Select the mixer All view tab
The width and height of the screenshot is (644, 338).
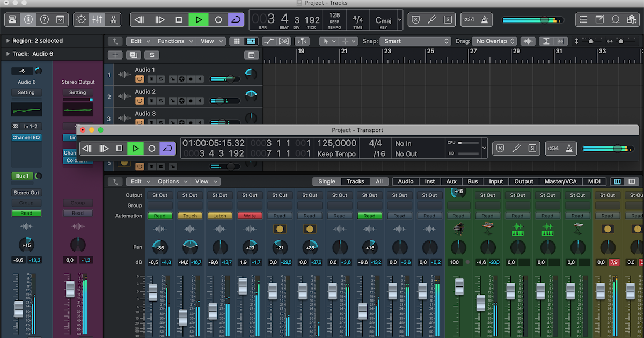click(x=379, y=181)
